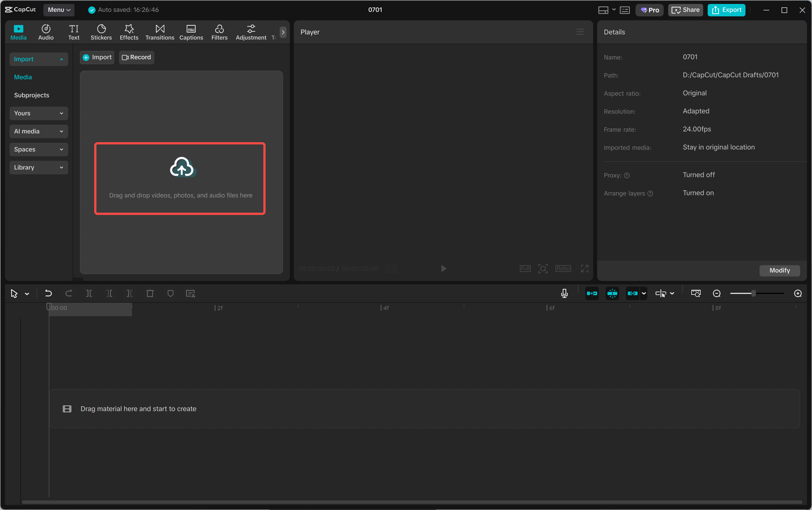Switch to the Subprojects tab
The image size is (812, 510).
(31, 95)
